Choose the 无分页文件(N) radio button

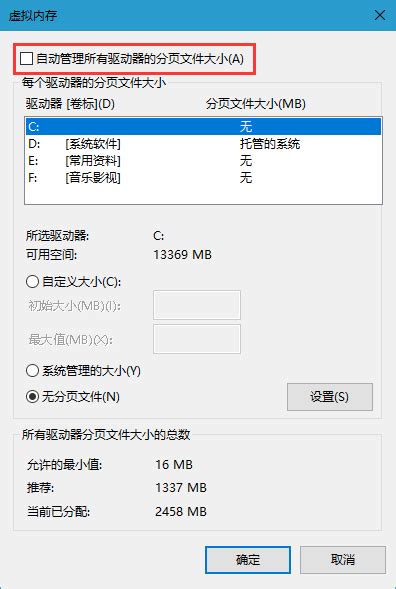(32, 397)
